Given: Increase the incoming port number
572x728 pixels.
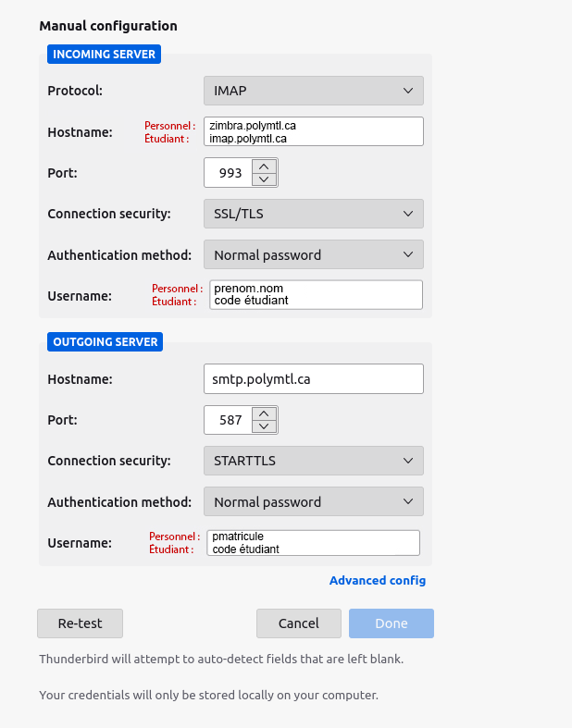Looking at the screenshot, I should pos(265,167).
